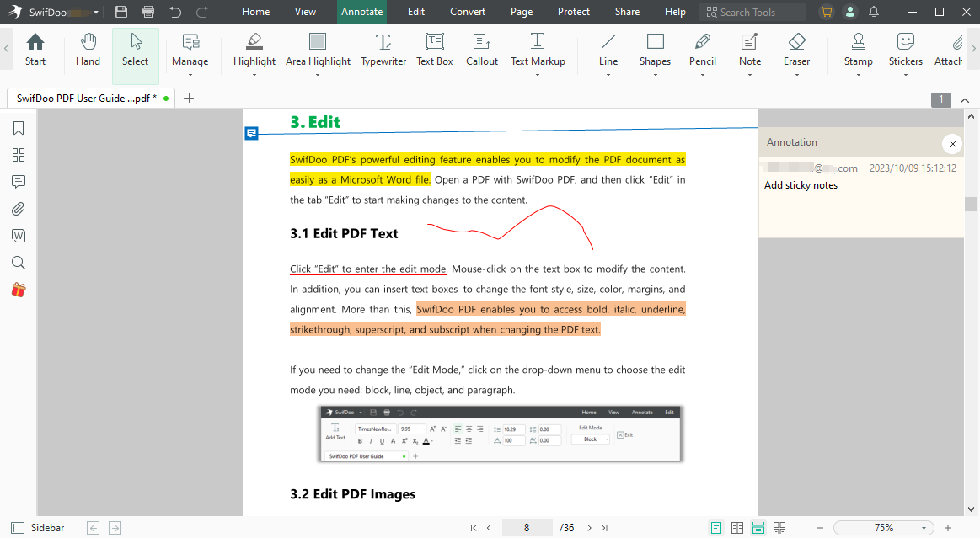Open the 75% zoom level dropdown
Image resolution: width=980 pixels, height=538 pixels.
coord(924,528)
